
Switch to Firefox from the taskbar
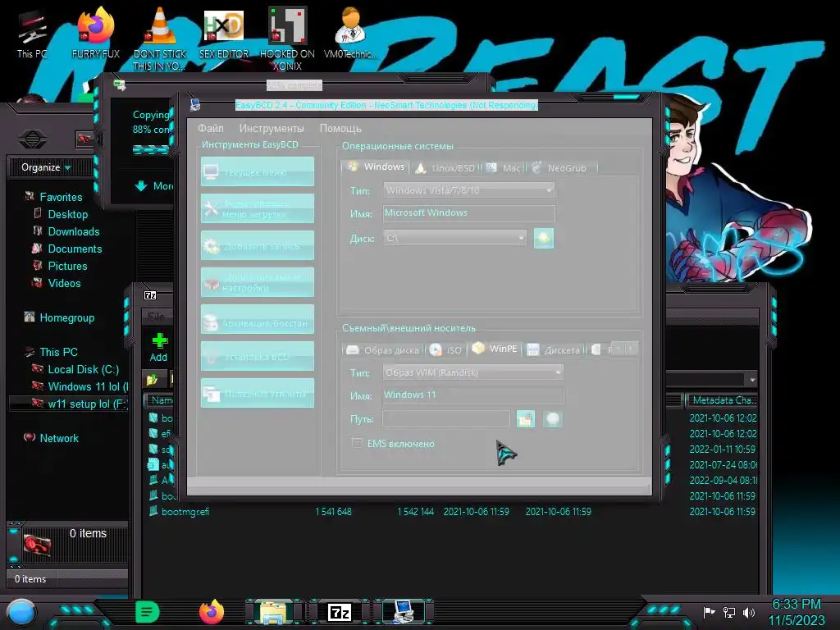(x=211, y=612)
